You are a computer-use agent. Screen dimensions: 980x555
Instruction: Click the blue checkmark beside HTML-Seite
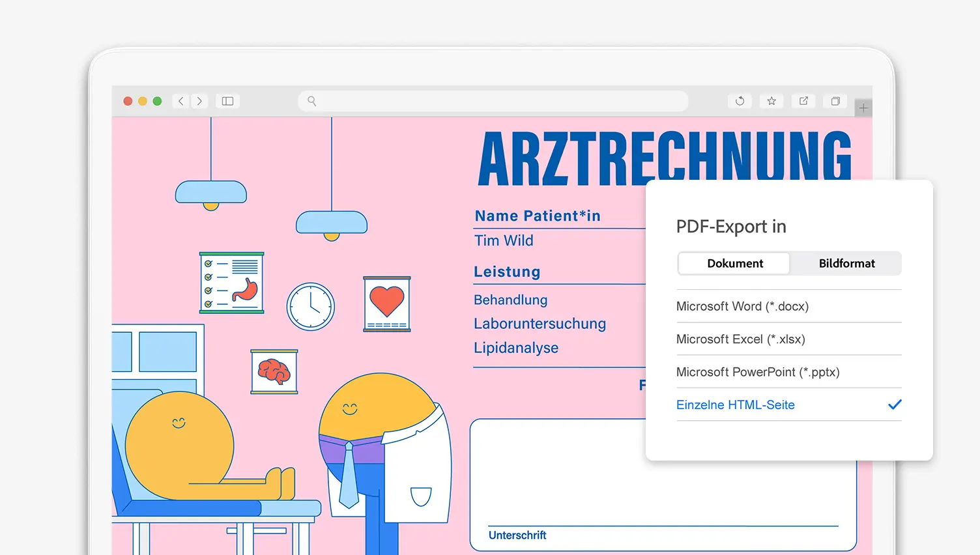click(895, 405)
